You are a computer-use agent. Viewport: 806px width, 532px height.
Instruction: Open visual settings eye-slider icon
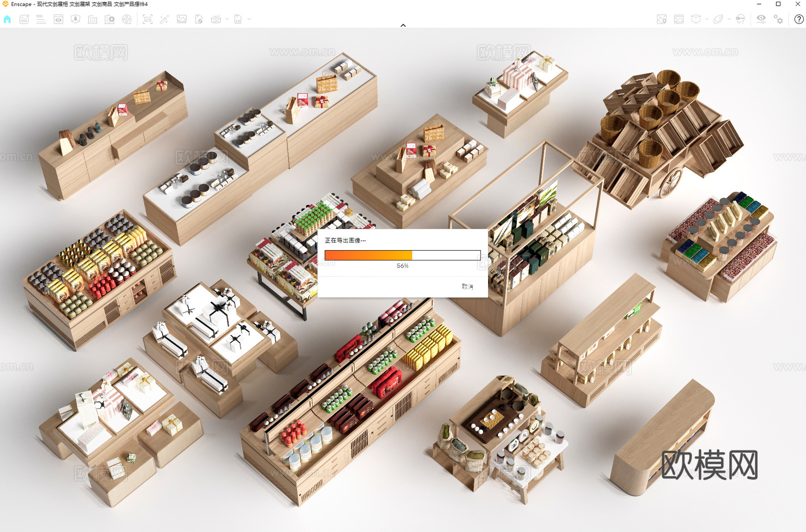[x=761, y=19]
